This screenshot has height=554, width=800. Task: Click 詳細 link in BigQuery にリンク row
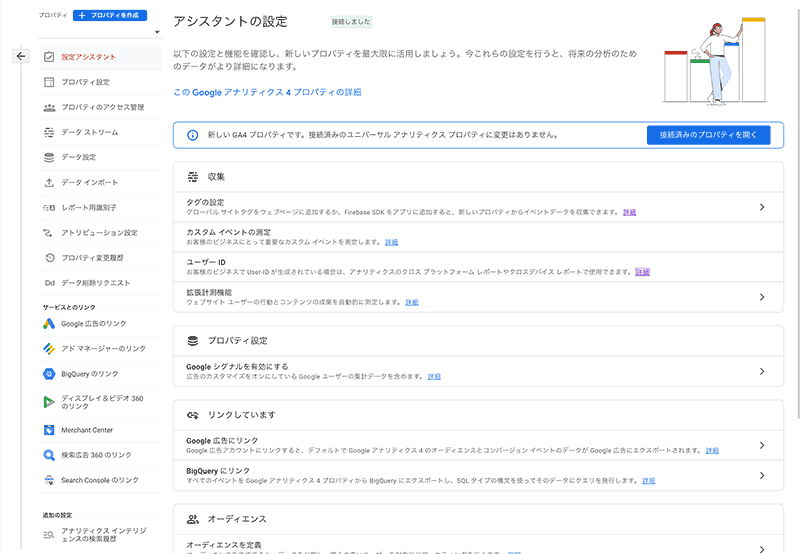point(648,481)
